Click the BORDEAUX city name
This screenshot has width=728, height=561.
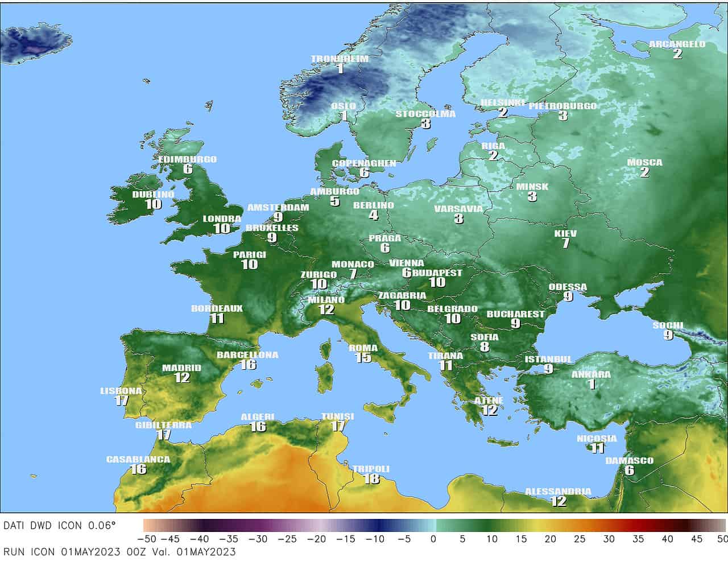coord(217,308)
